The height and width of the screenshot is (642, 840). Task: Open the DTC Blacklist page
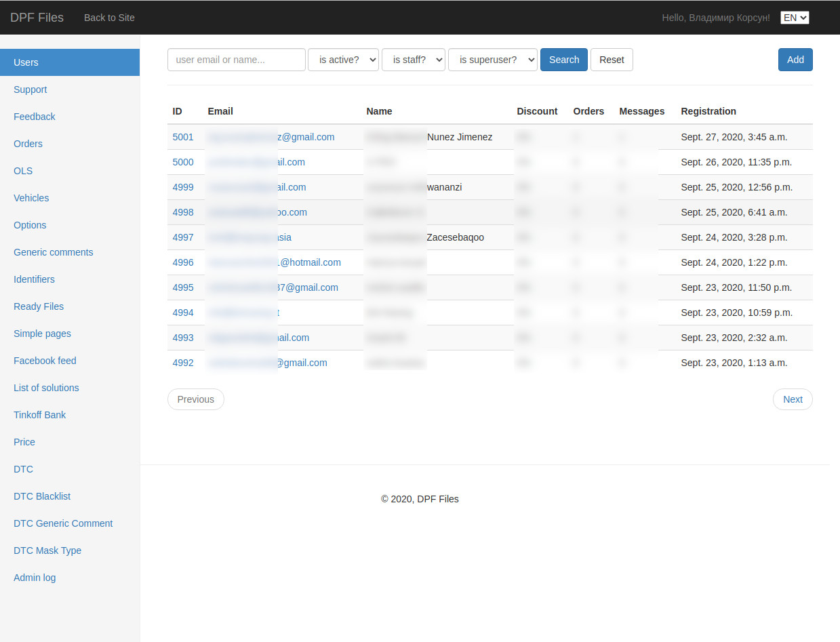42,496
